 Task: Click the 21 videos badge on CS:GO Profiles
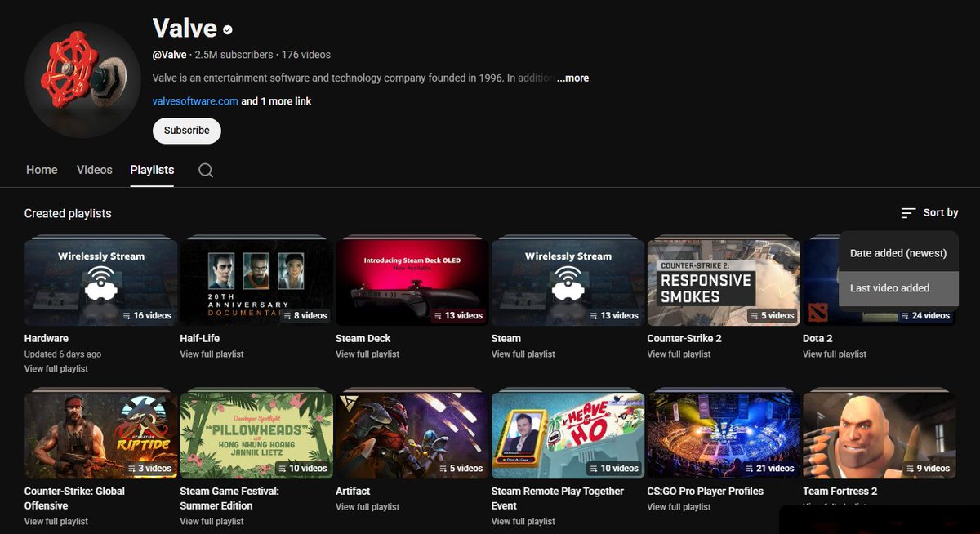(770, 469)
